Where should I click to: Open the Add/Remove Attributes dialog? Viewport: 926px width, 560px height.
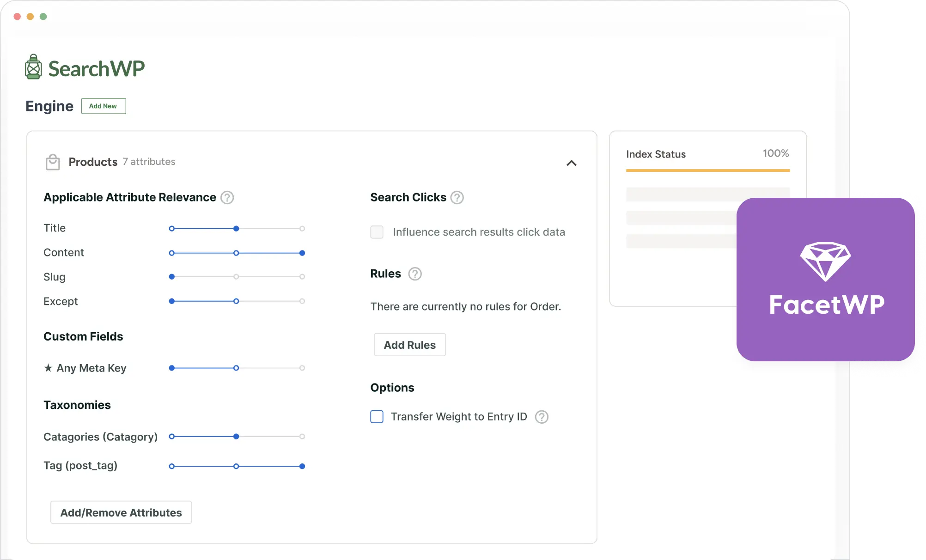tap(121, 512)
